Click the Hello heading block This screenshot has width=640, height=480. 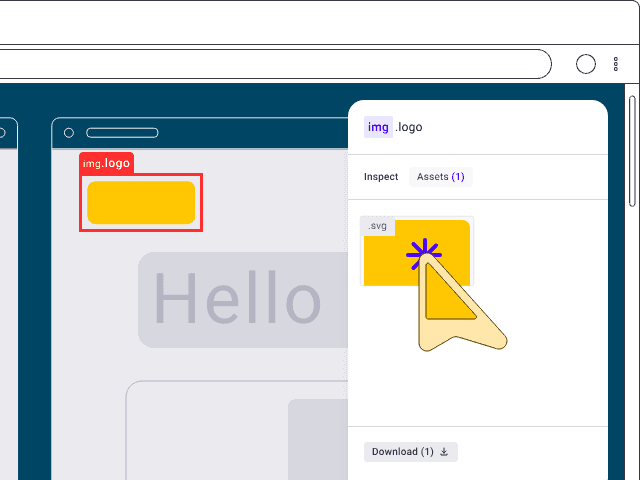243,300
